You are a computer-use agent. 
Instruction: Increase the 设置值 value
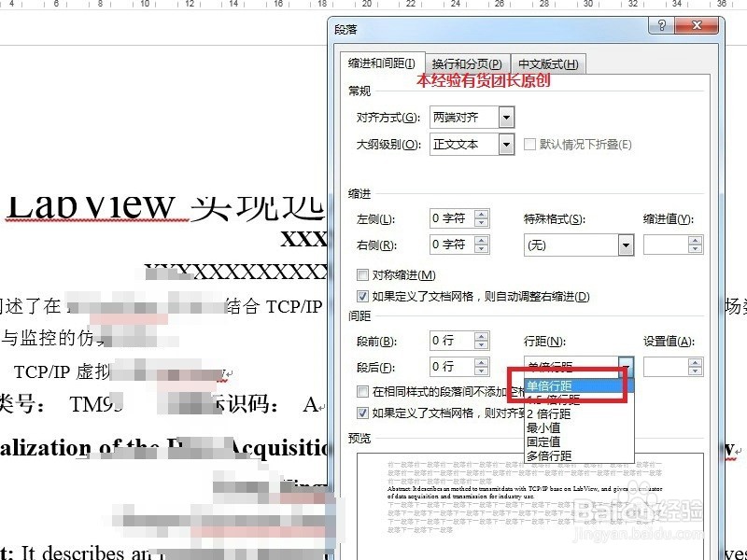click(695, 363)
